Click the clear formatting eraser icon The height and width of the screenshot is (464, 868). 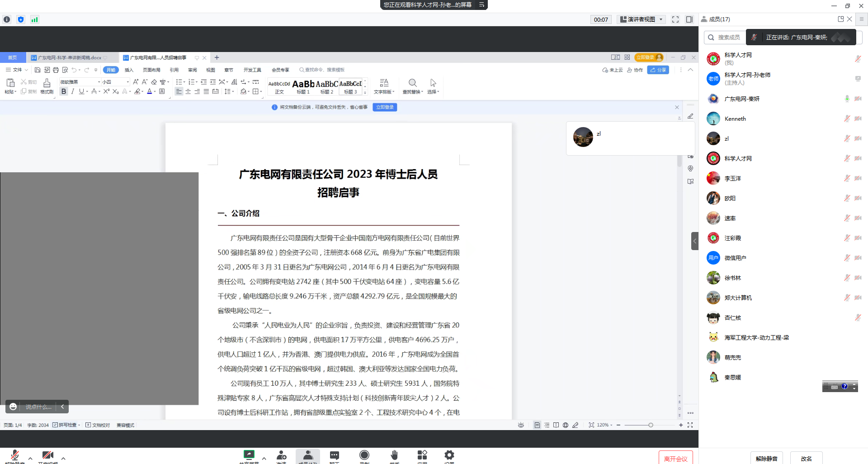pos(154,82)
